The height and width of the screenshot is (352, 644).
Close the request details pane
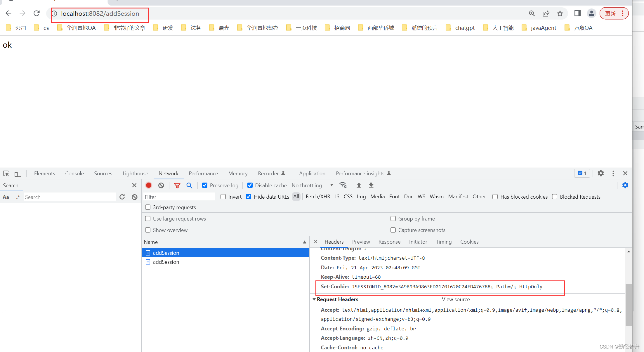(x=316, y=242)
